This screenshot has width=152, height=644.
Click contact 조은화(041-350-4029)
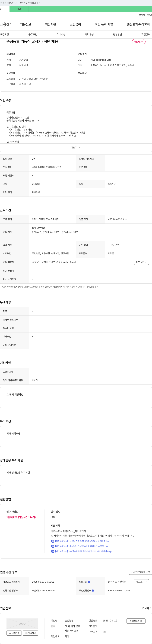(x=44, y=591)
